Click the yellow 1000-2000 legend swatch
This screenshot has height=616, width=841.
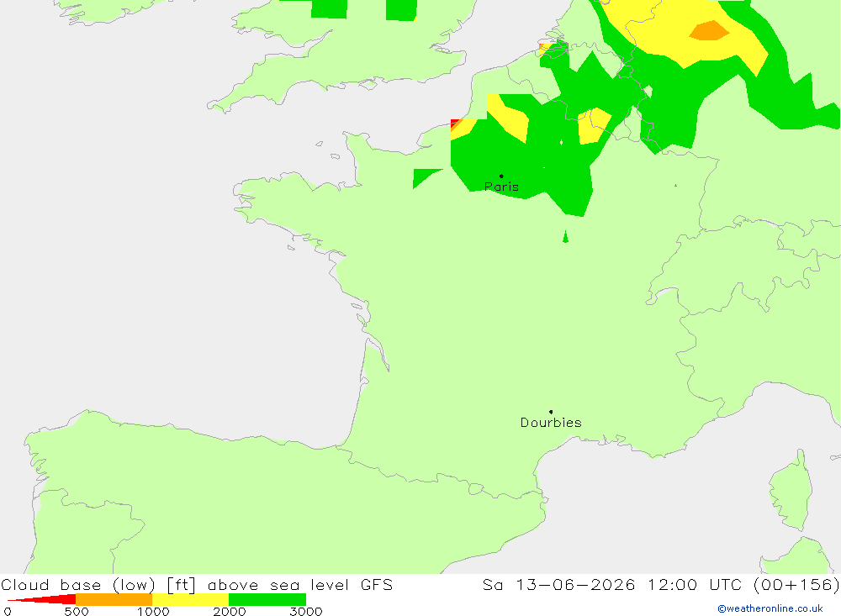pos(190,599)
